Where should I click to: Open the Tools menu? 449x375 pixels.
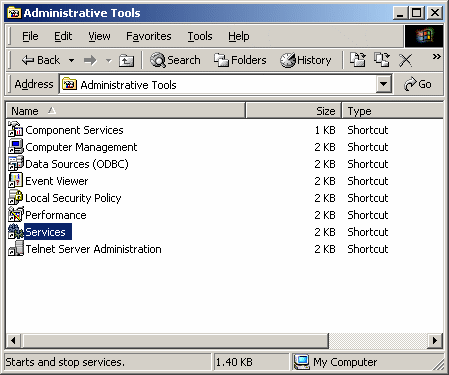coord(200,36)
